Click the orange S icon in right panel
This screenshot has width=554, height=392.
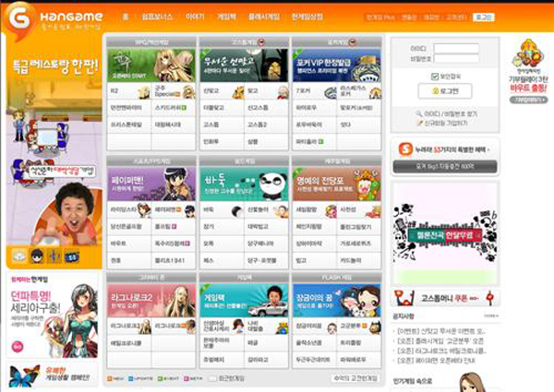point(404,149)
